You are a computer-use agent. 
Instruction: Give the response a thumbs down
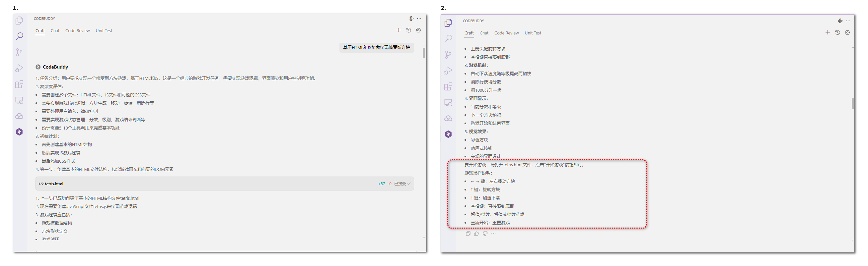(x=485, y=234)
